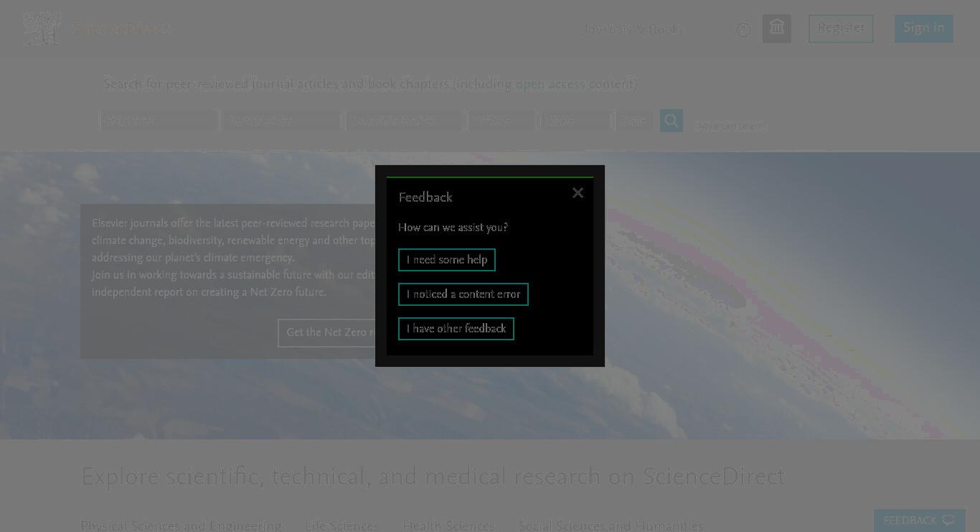Click the Register button
The image size is (980, 532).
[x=841, y=29]
